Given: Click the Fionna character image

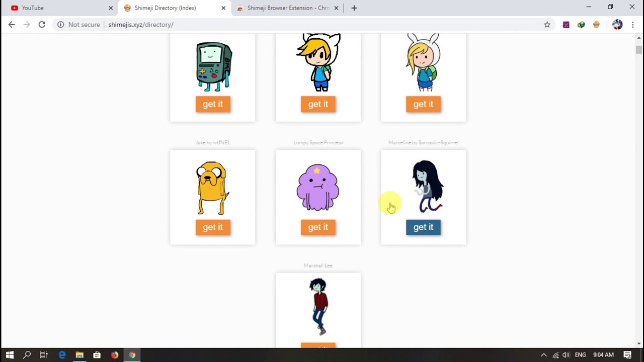Looking at the screenshot, I should (424, 63).
